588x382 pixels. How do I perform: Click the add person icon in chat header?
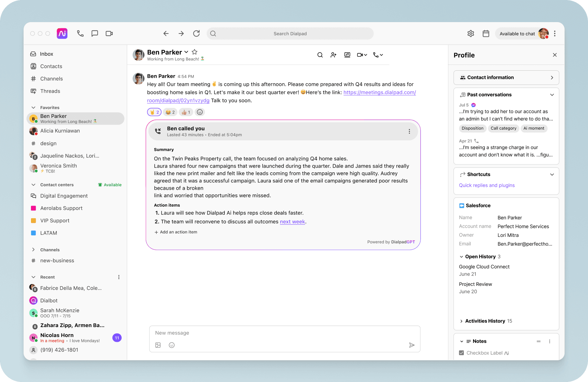coord(333,55)
